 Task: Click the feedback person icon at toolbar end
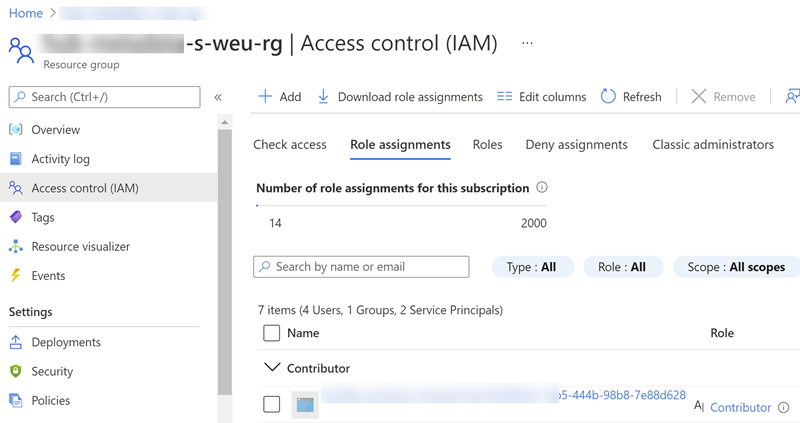[x=792, y=96]
